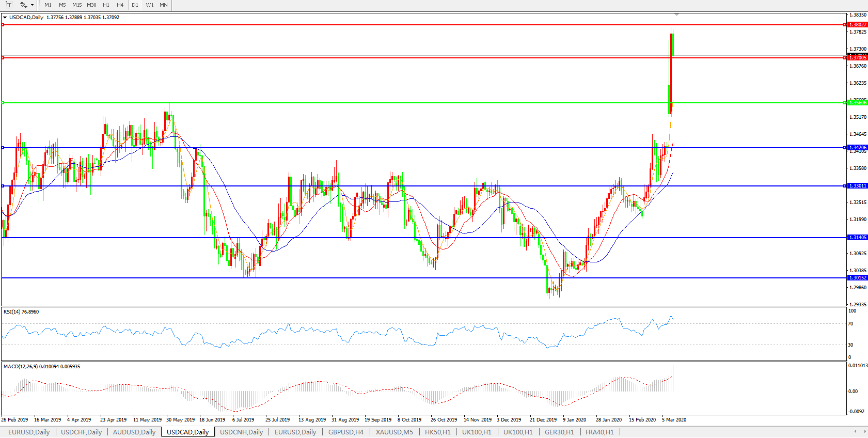
Task: Switch chart to H4 timeframe
Action: 120,5
